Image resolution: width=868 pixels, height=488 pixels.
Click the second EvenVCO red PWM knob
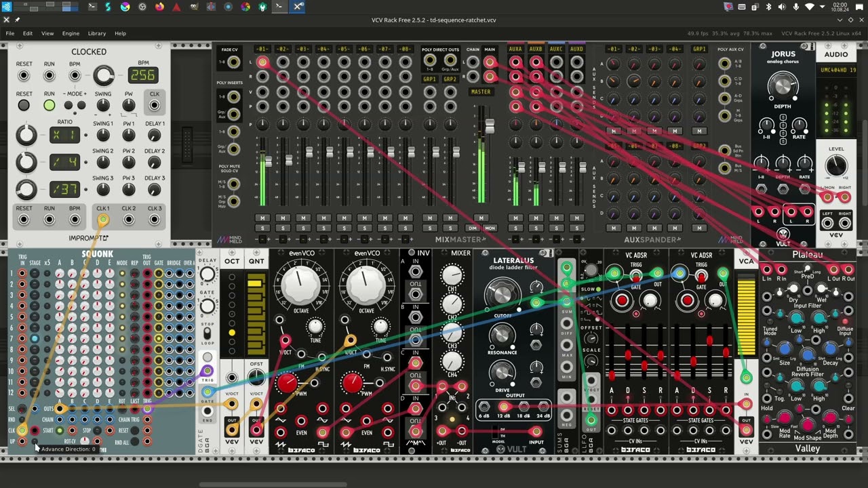click(x=352, y=383)
